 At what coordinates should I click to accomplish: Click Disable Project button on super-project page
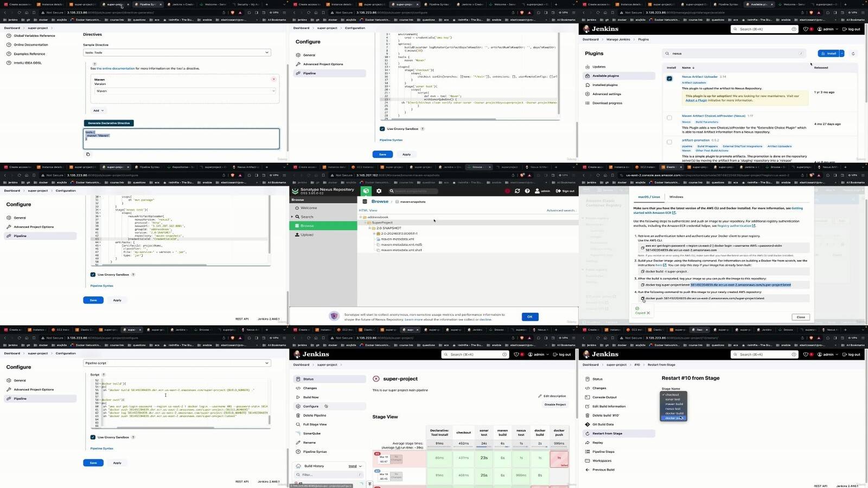555,404
